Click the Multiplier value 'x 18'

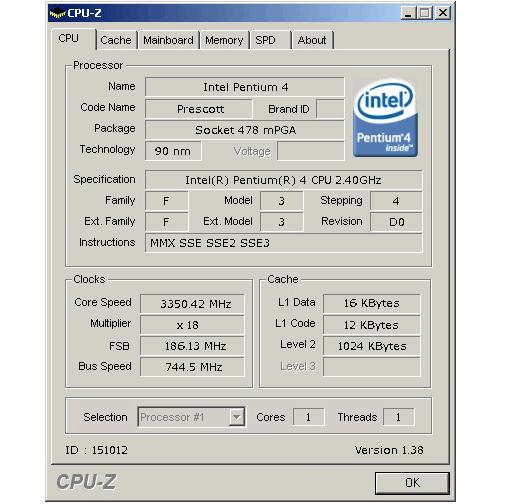192,325
